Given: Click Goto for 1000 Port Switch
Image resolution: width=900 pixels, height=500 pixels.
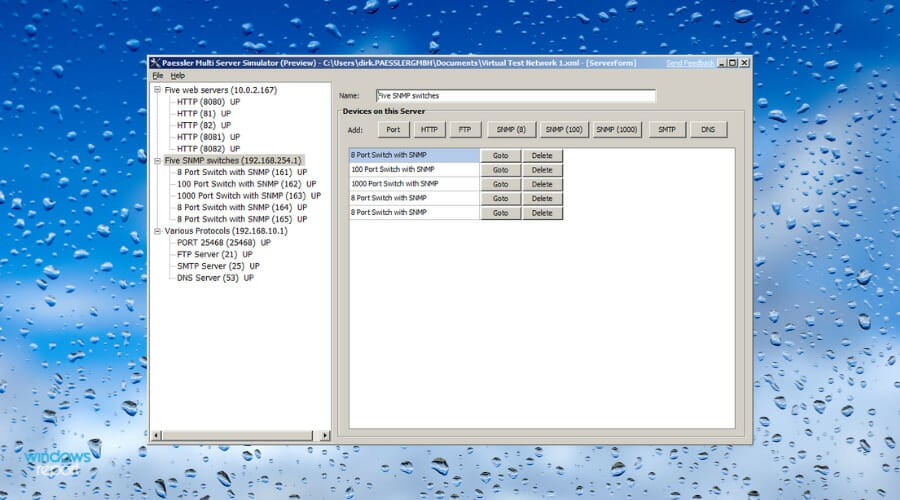Looking at the screenshot, I should click(501, 184).
